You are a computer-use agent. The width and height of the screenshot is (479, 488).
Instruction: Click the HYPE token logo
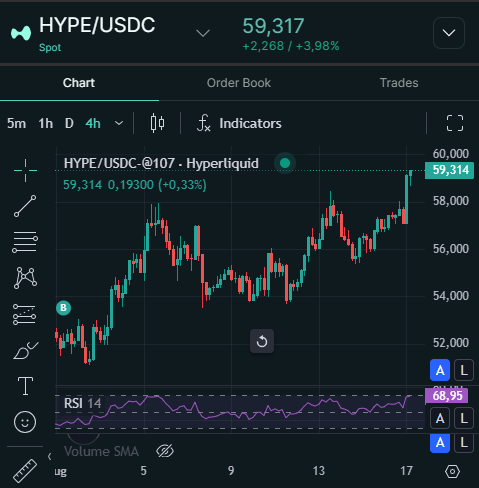pos(21,33)
